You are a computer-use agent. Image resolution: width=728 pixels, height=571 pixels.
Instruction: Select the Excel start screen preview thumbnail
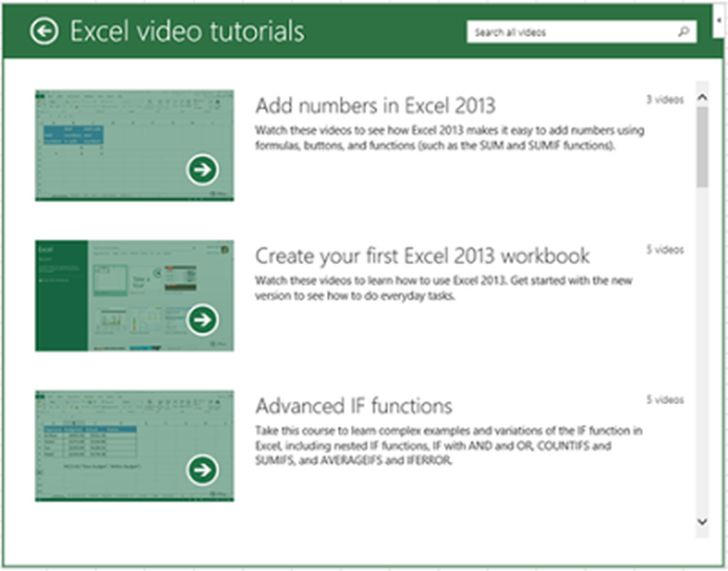pyautogui.click(x=135, y=295)
